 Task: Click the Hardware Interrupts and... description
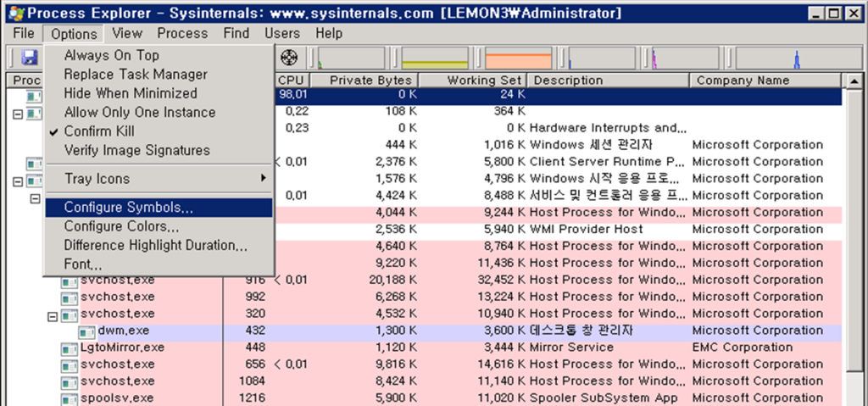click(x=608, y=128)
